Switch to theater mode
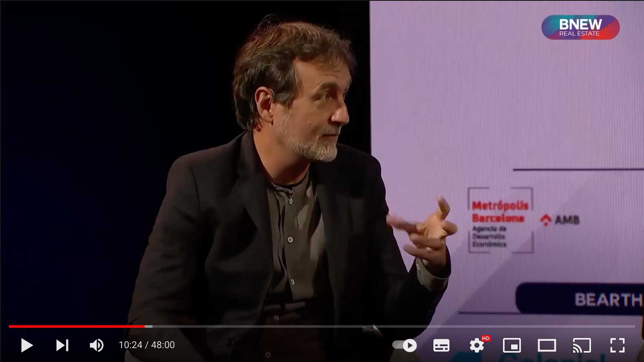Viewport: 644px width, 362px height. pyautogui.click(x=547, y=345)
